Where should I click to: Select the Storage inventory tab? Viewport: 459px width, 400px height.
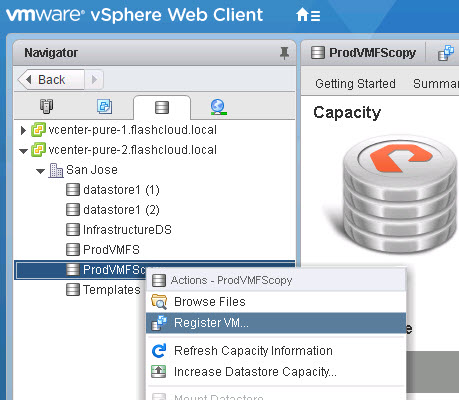(162, 108)
